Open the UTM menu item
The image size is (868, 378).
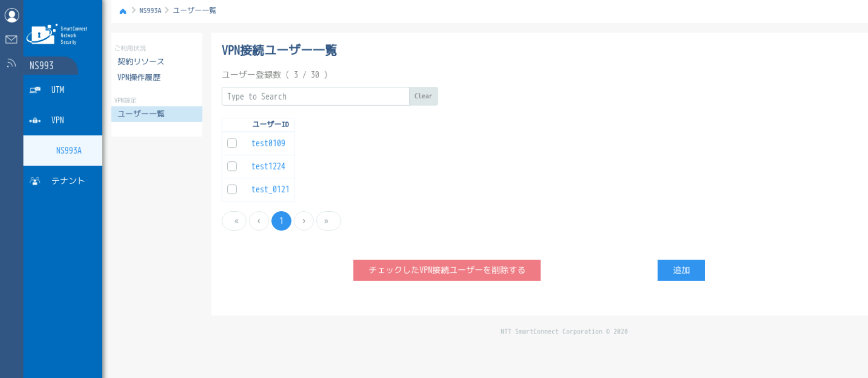[x=63, y=90]
